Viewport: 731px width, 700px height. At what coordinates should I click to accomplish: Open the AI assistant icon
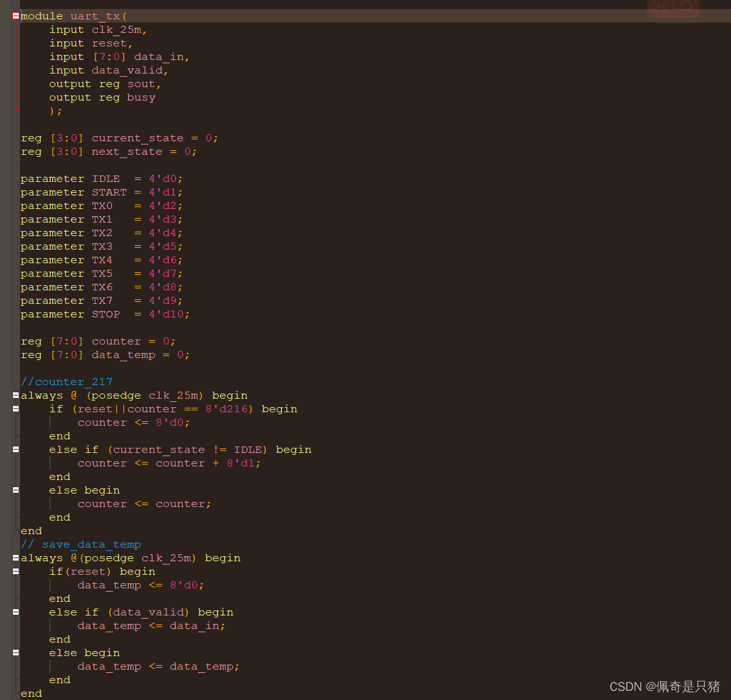click(x=659, y=7)
